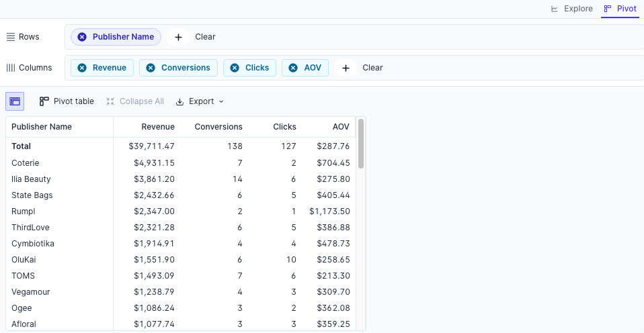This screenshot has height=333, width=644.
Task: Open the Export dropdown
Action: (200, 101)
